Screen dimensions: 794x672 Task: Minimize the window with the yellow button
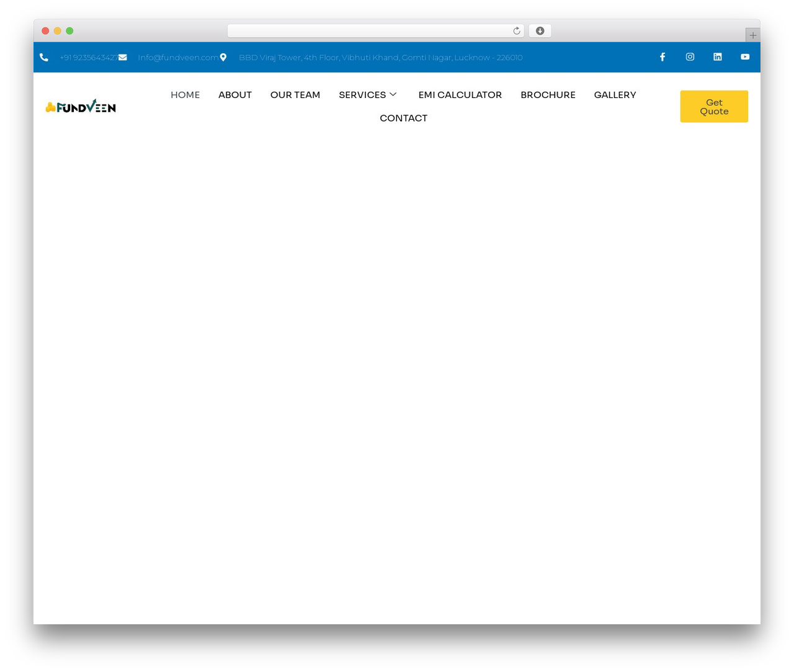pyautogui.click(x=58, y=31)
